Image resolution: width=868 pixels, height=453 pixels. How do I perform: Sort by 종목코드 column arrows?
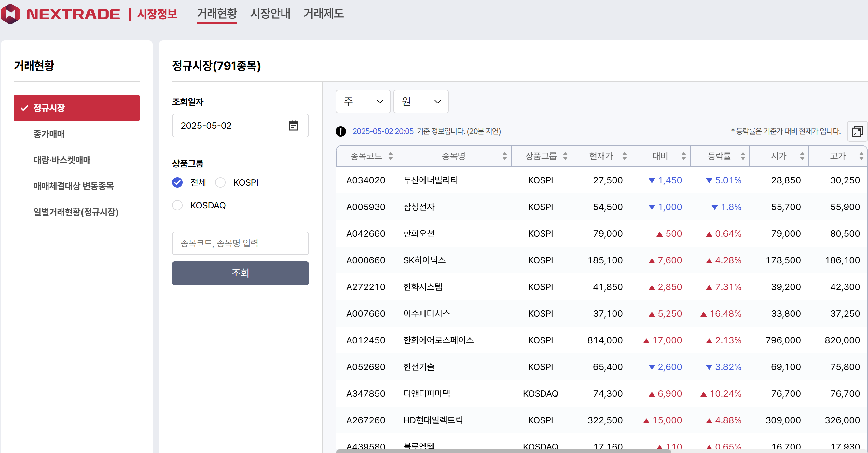tap(390, 156)
